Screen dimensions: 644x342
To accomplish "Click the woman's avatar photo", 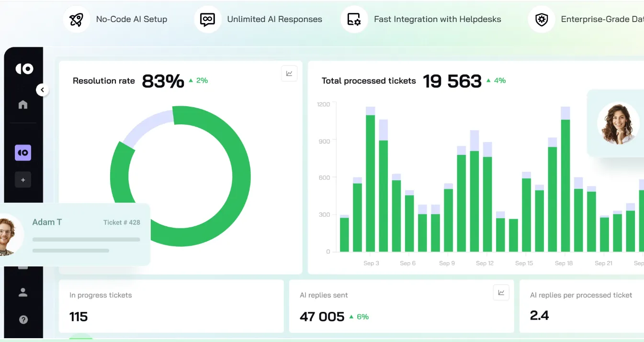I will click(618, 123).
